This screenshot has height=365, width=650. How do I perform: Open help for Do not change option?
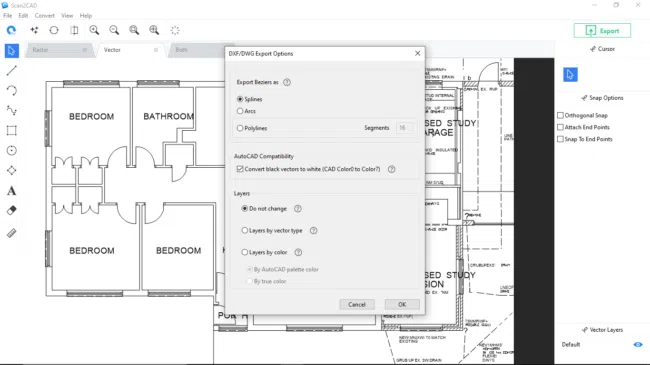coord(298,209)
